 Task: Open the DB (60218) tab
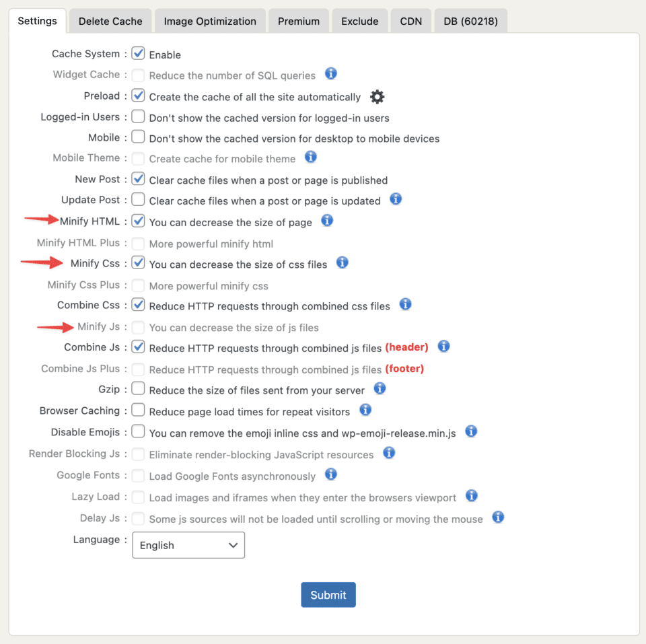(x=470, y=21)
